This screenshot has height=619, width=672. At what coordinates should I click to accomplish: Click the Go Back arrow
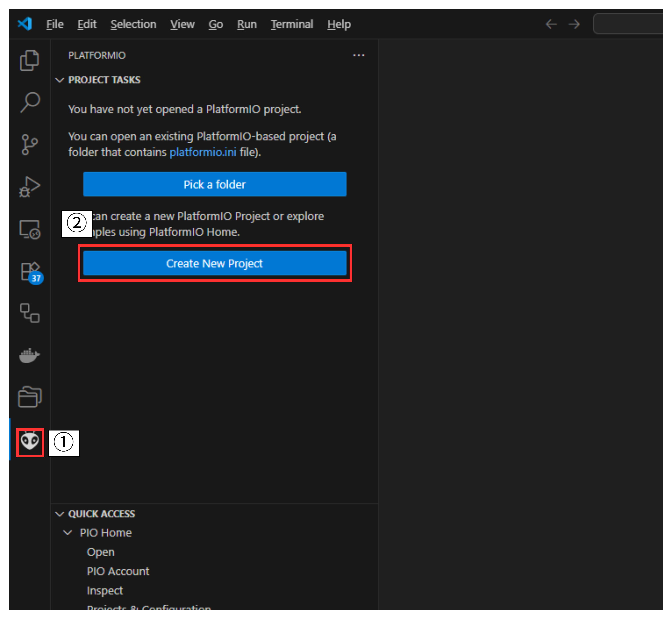click(x=551, y=24)
